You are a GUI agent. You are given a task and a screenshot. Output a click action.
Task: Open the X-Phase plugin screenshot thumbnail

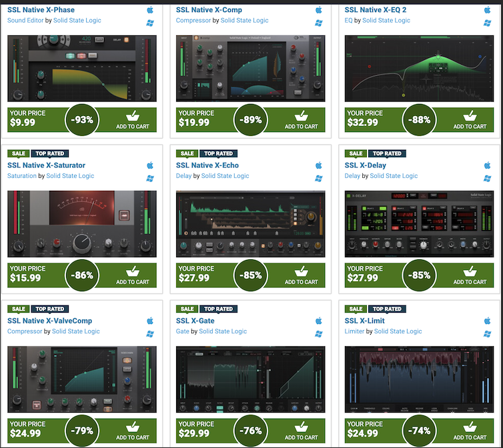(82, 68)
